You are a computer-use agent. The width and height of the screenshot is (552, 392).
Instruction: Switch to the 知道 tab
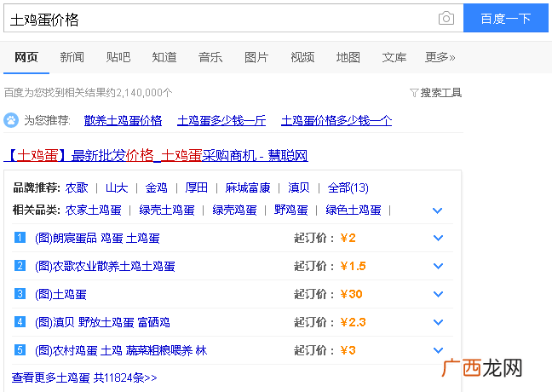pos(164,57)
